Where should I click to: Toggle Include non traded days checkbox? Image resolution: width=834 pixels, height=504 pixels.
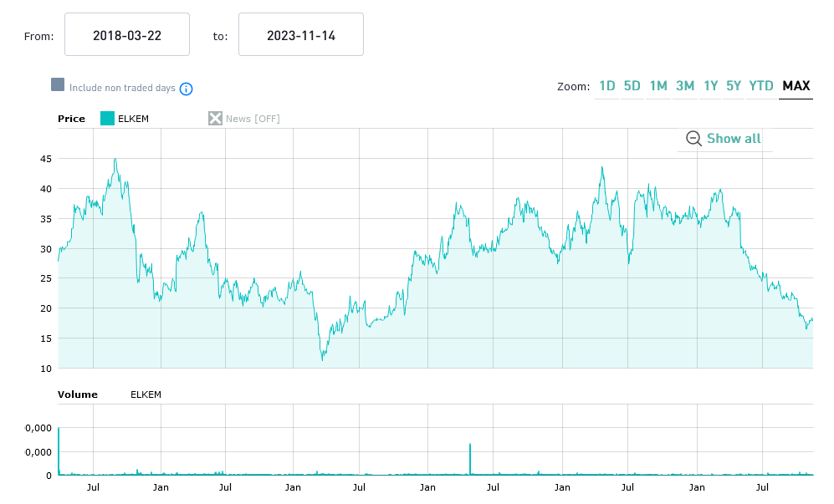point(58,85)
